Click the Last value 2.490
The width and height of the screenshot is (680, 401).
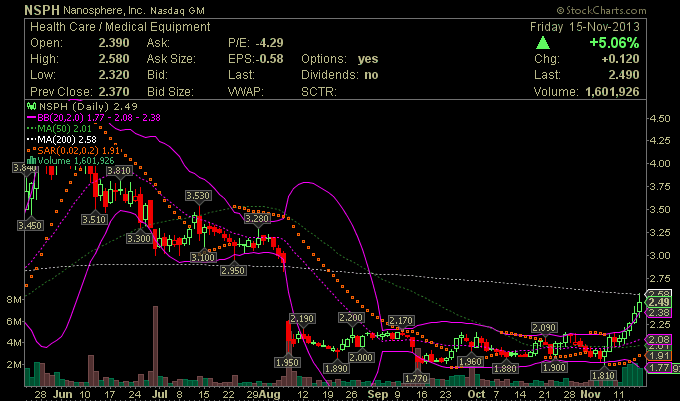pyautogui.click(x=624, y=75)
